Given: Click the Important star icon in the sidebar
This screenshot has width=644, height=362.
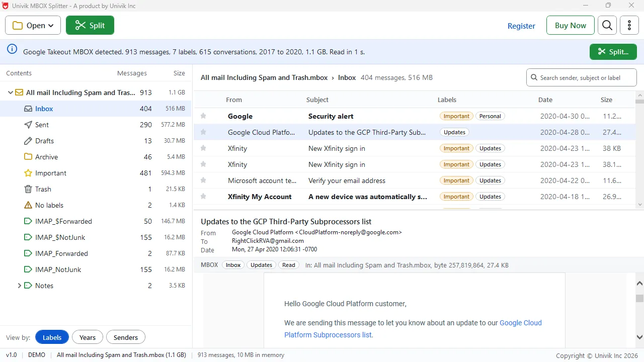Looking at the screenshot, I should coord(28,173).
